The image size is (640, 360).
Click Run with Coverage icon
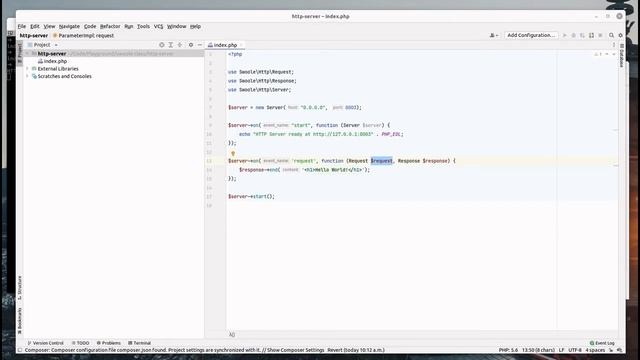[582, 36]
